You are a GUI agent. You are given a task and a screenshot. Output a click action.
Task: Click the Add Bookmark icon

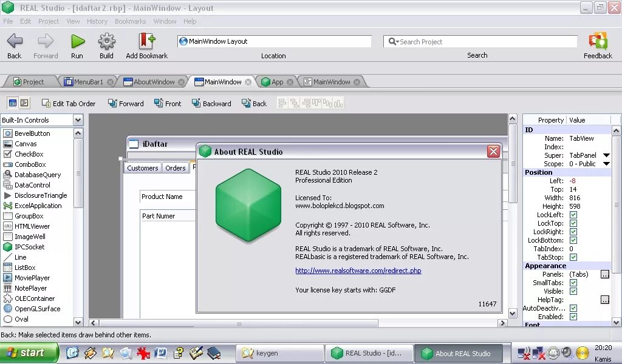(x=146, y=41)
